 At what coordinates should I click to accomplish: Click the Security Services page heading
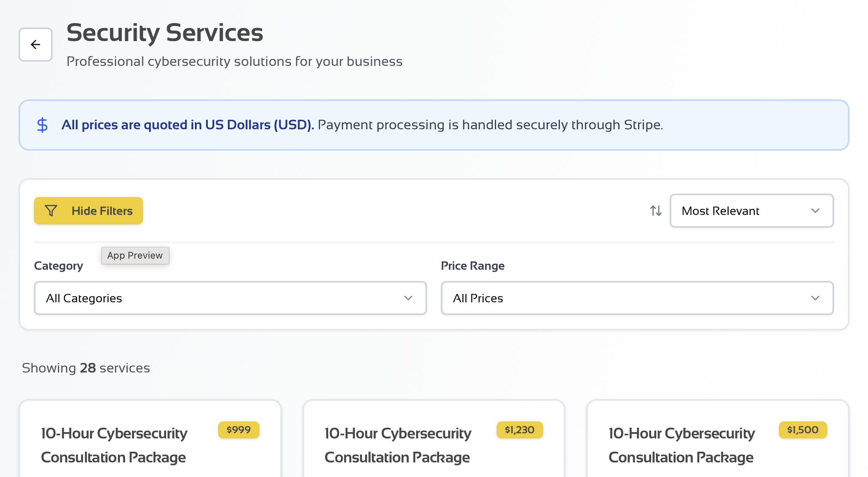tap(165, 33)
